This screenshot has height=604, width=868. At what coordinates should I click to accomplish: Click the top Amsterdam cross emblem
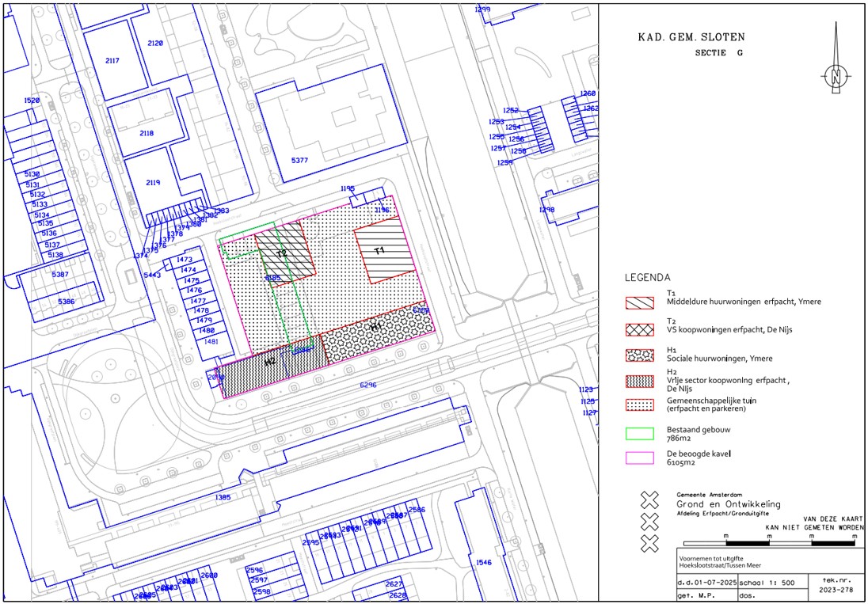(x=649, y=500)
